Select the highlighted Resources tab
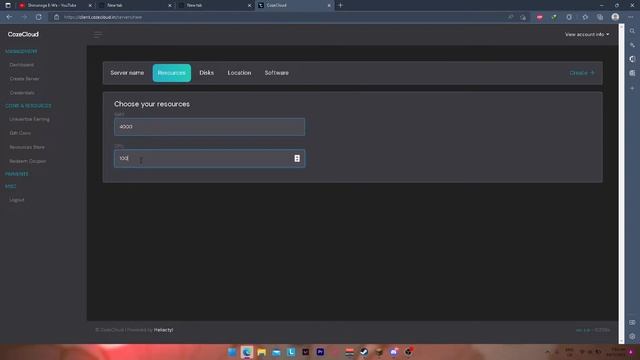Viewport: 640px width, 360px height. coord(171,73)
